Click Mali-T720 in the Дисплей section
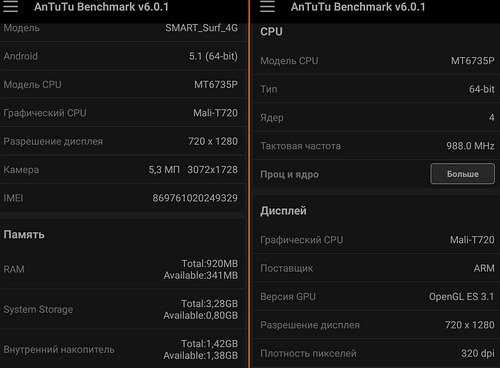 point(472,240)
